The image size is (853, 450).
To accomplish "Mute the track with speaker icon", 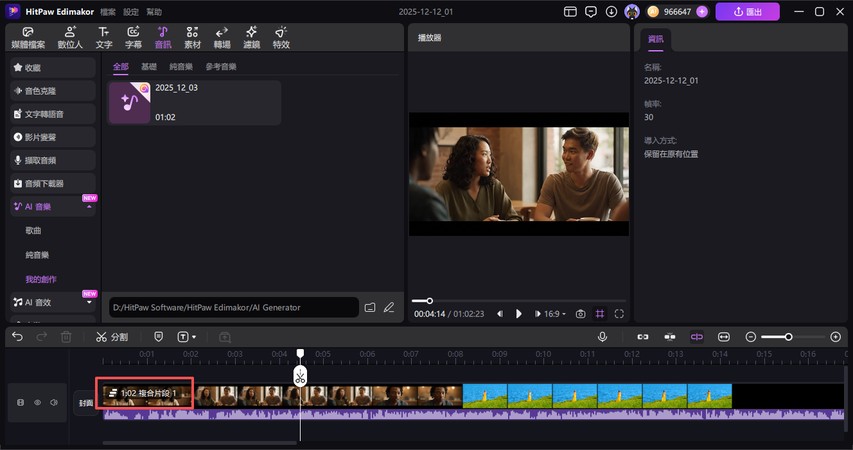I will [x=54, y=403].
